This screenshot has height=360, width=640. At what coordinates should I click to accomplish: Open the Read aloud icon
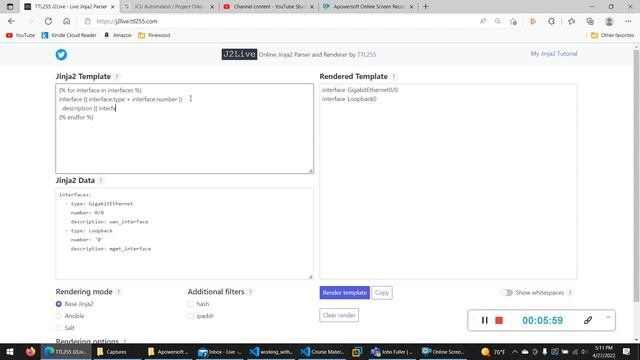tap(483, 21)
